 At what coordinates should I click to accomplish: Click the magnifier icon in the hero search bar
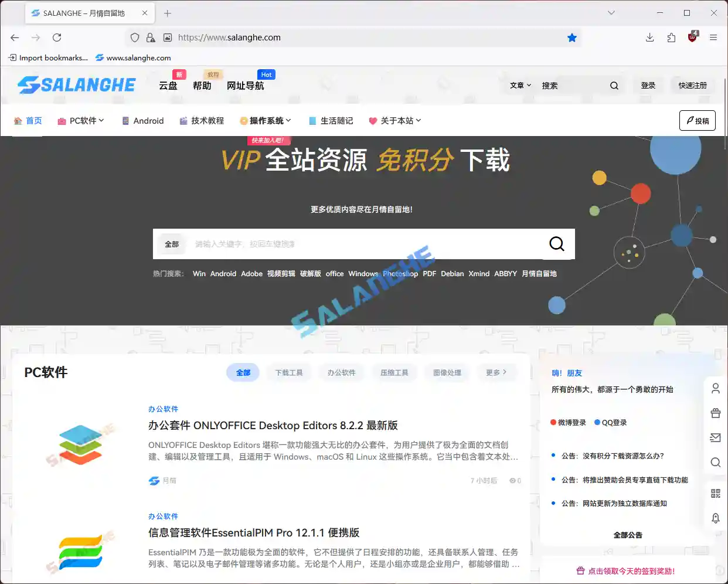tap(556, 244)
